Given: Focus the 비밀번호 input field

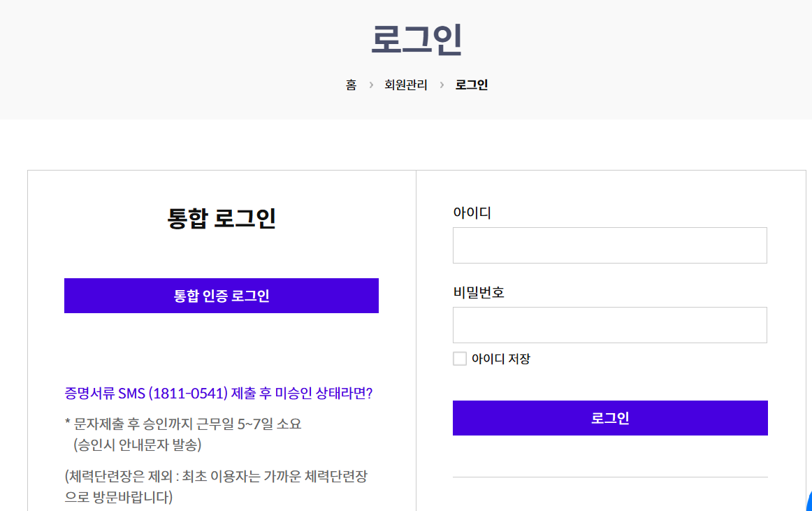Looking at the screenshot, I should pyautogui.click(x=609, y=325).
